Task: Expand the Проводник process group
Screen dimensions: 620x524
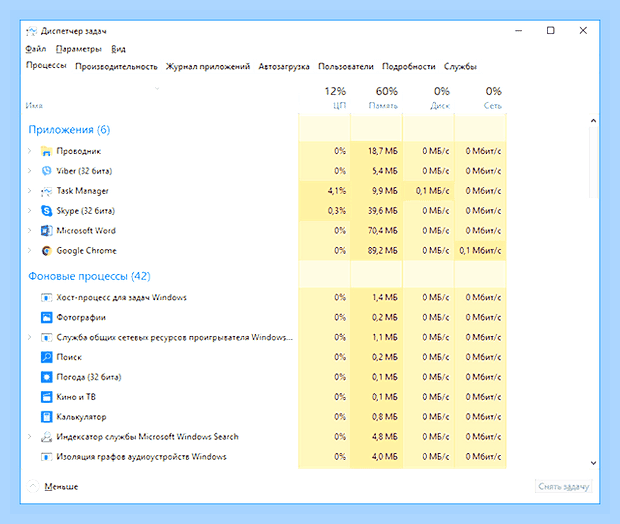Action: [29, 151]
